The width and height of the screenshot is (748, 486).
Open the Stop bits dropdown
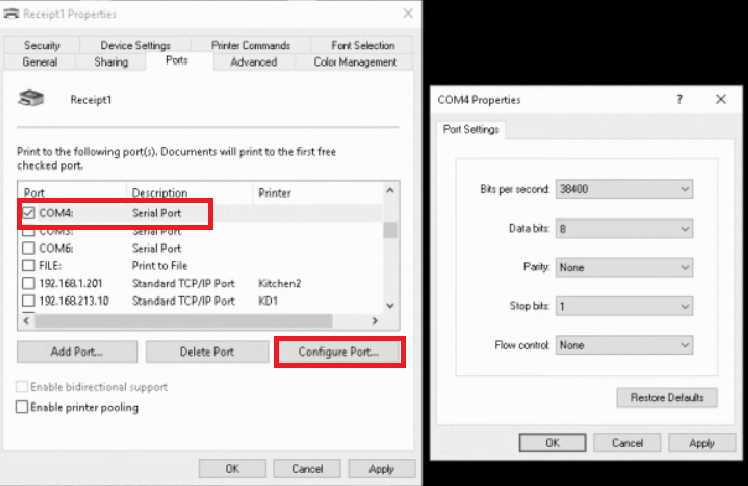click(x=624, y=306)
